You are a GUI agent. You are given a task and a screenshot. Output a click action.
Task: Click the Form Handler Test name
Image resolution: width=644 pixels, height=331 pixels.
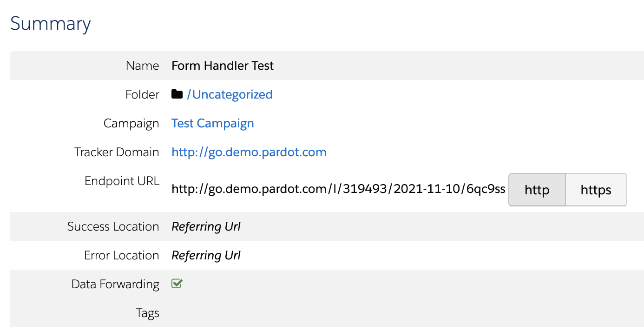point(222,66)
